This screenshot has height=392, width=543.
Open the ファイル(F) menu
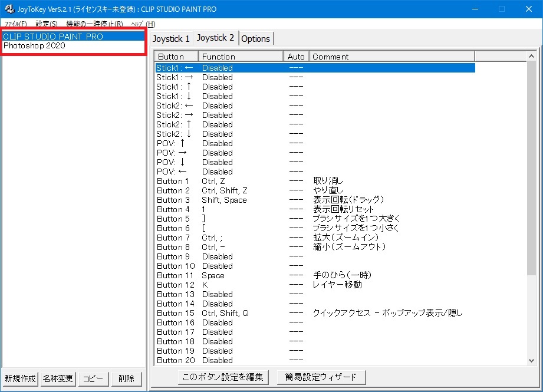(15, 24)
